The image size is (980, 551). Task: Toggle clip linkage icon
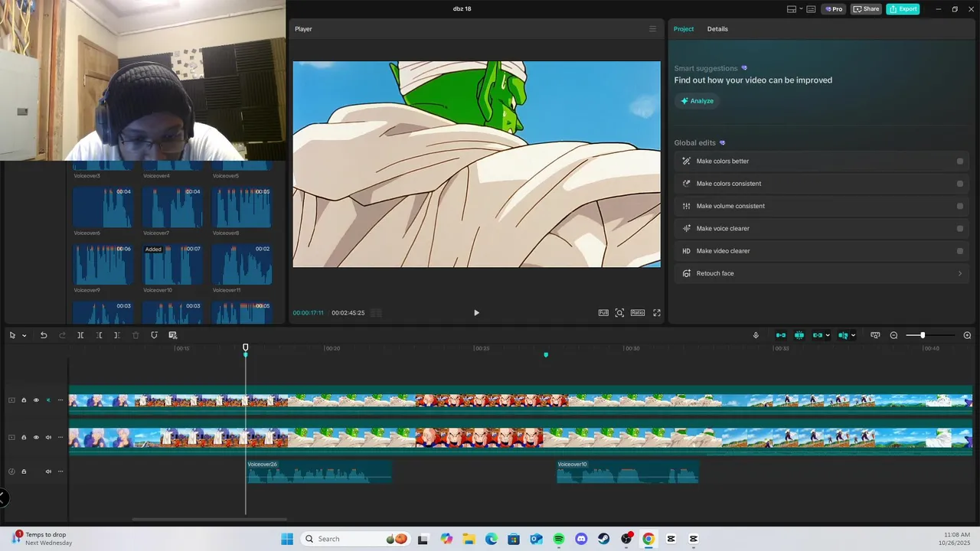[x=818, y=335]
